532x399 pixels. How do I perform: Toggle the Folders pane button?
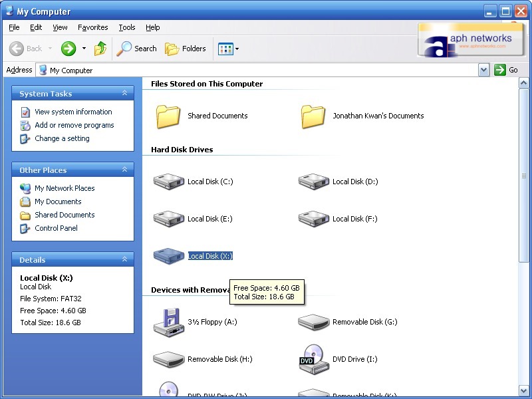pos(186,49)
